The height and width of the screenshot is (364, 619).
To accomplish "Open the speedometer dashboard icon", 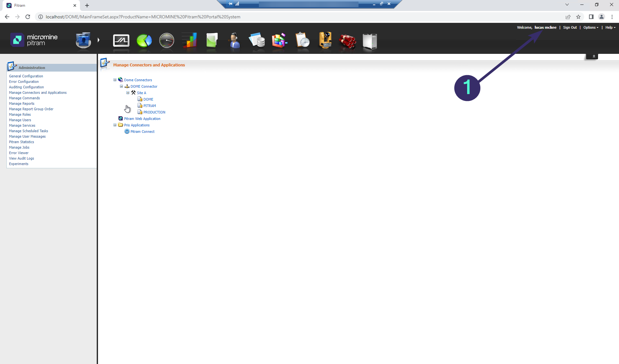I will click(x=167, y=40).
